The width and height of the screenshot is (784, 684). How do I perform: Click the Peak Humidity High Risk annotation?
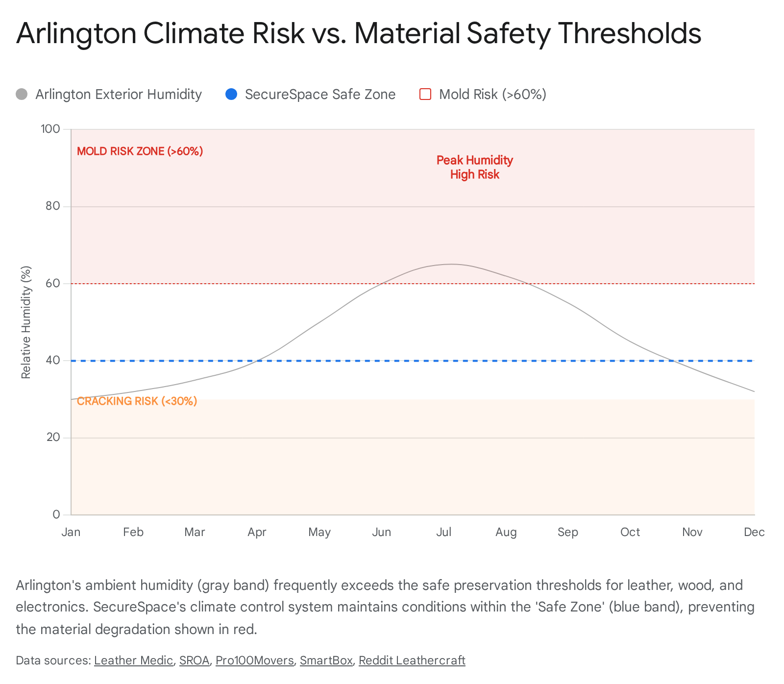coord(474,167)
